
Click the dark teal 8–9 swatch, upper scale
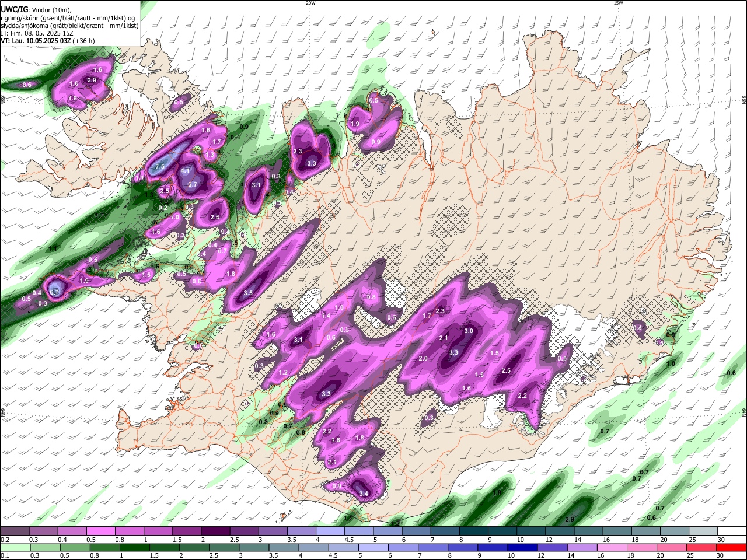473,531
